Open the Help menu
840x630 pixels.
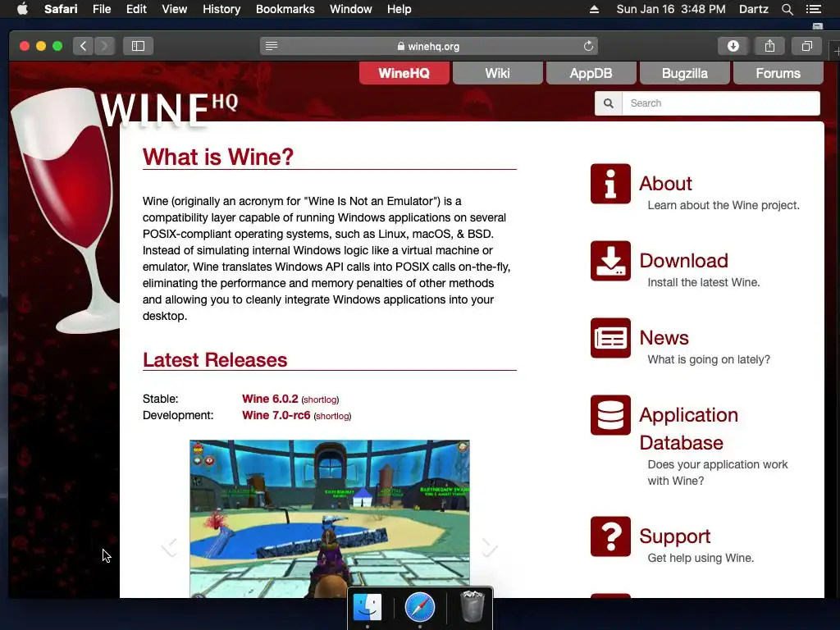pos(399,9)
